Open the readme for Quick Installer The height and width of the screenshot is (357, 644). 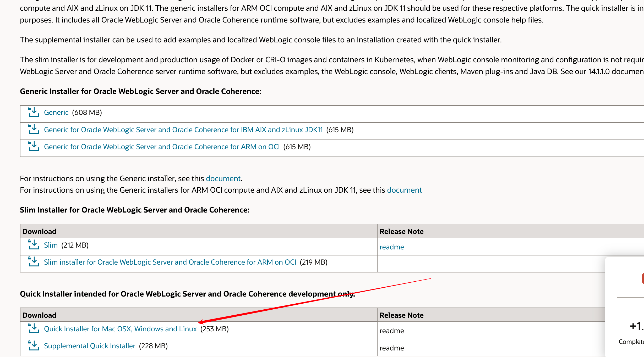(x=391, y=331)
